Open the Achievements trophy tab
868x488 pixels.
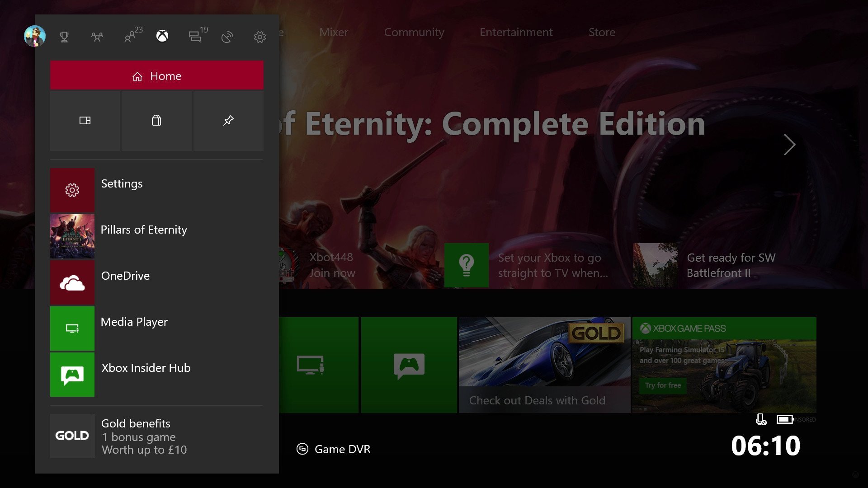64,37
